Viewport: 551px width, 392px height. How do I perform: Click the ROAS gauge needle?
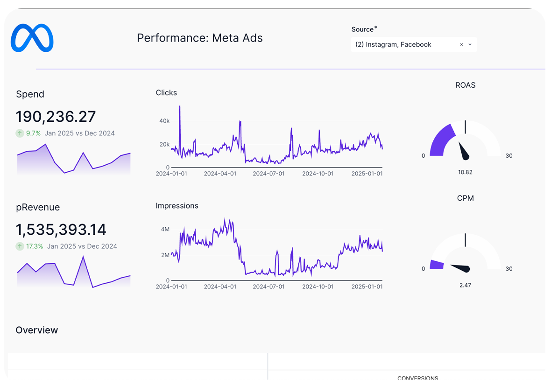click(464, 151)
